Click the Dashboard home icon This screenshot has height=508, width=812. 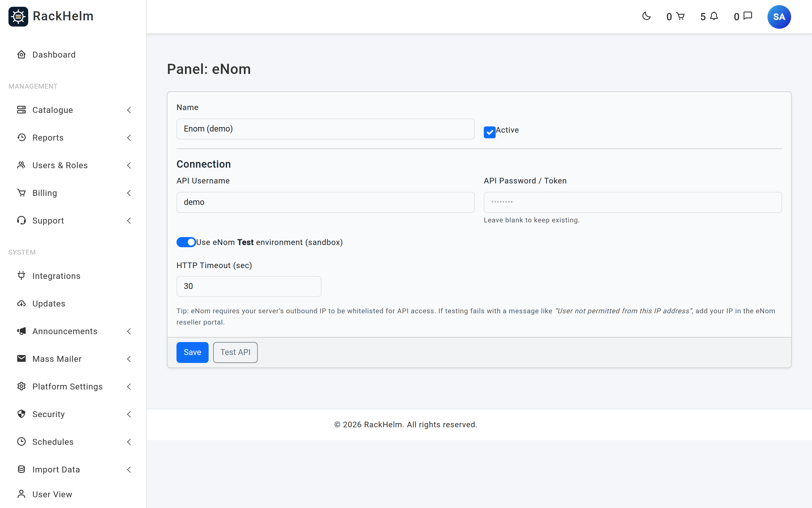(x=21, y=54)
